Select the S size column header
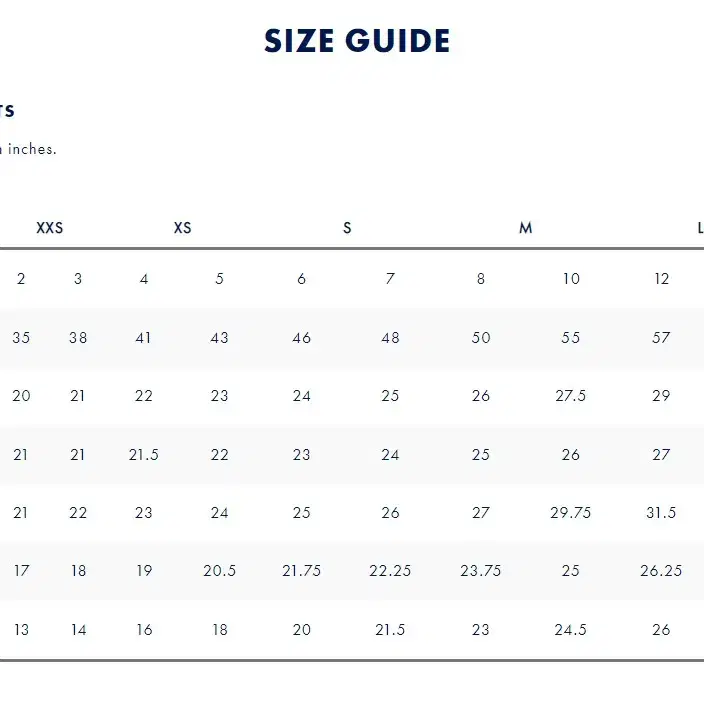The image size is (704, 704). (x=347, y=228)
